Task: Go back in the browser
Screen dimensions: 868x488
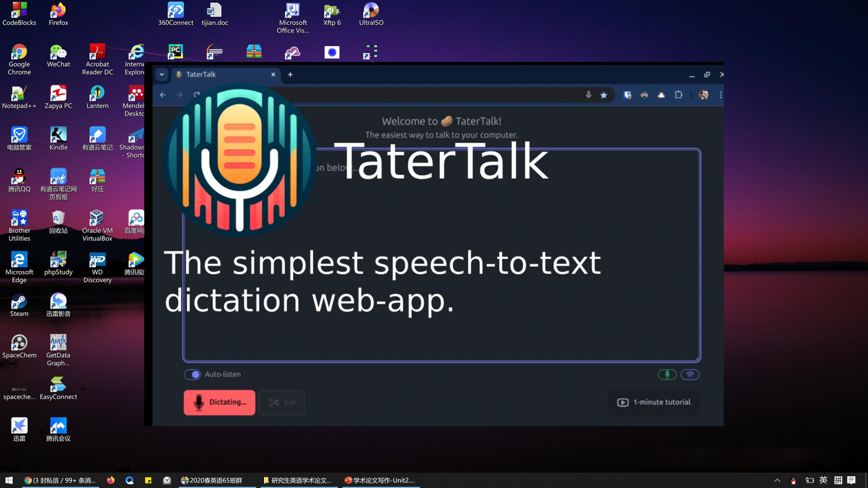Action: 163,95
